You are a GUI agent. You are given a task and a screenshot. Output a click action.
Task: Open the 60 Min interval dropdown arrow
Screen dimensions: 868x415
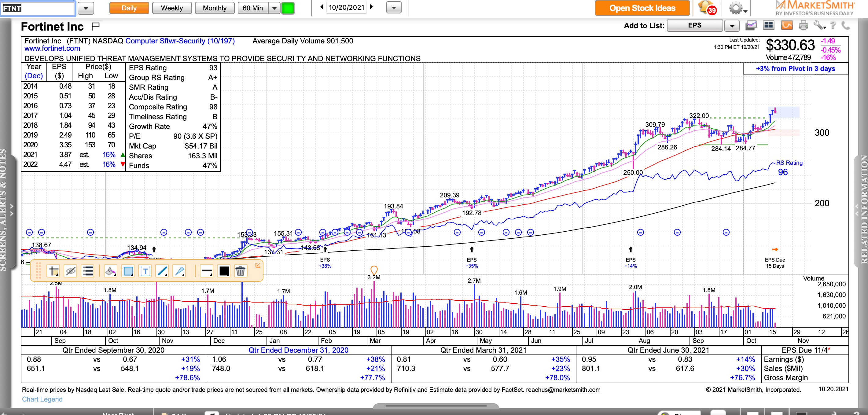click(x=274, y=8)
